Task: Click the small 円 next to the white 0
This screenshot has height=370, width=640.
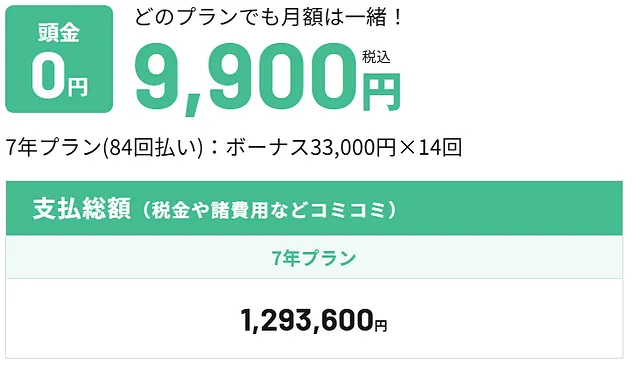Action: pyautogui.click(x=78, y=87)
